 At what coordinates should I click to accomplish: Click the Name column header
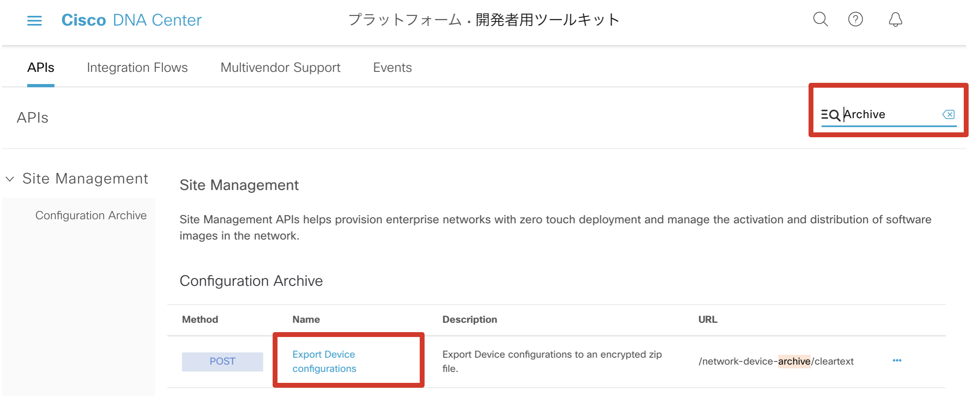coord(306,320)
